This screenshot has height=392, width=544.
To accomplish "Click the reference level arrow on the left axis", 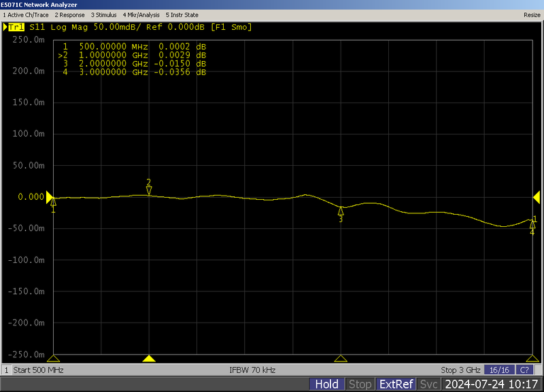I will [x=48, y=198].
